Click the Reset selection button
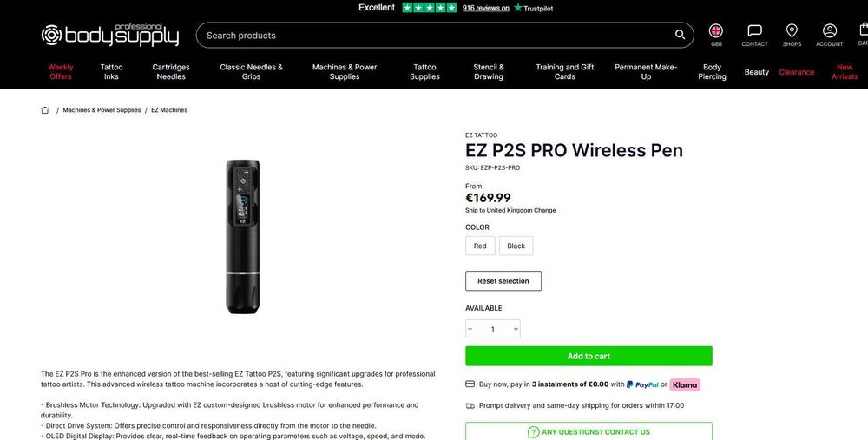 tap(503, 280)
